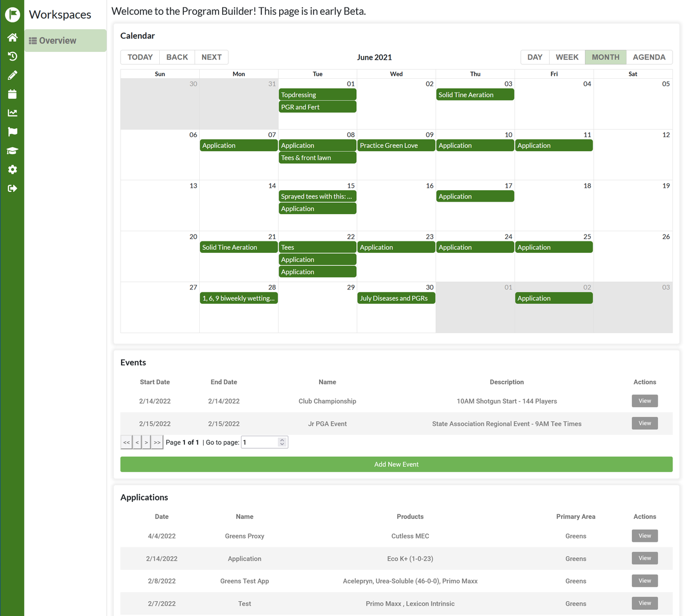
Task: Open the Home icon in the sidebar
Action: coord(13,38)
